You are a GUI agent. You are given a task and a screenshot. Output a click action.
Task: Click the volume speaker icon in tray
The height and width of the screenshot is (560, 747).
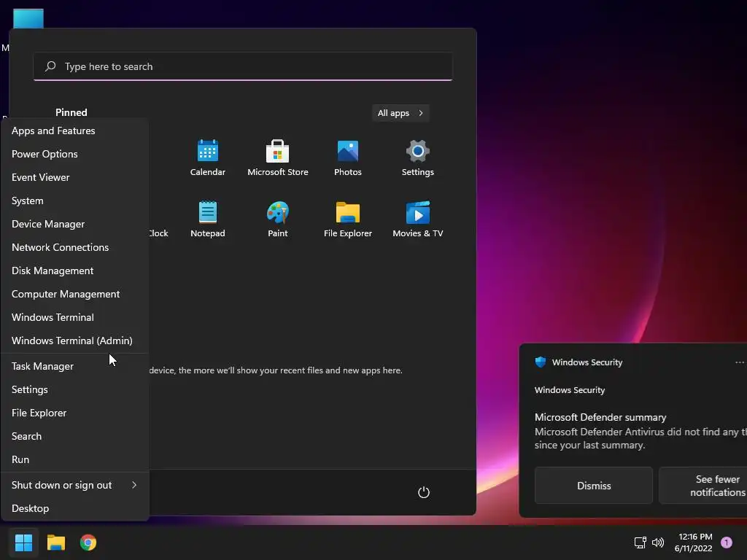[x=658, y=542]
